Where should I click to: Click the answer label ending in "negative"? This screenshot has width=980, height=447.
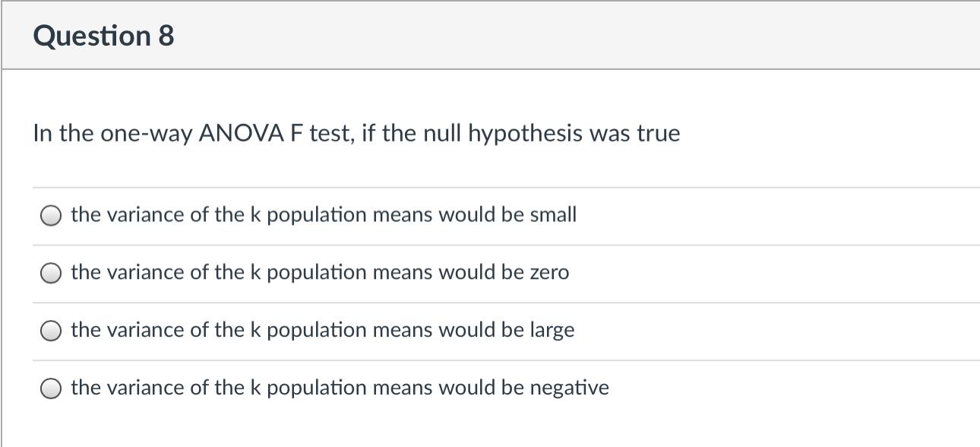tap(340, 388)
